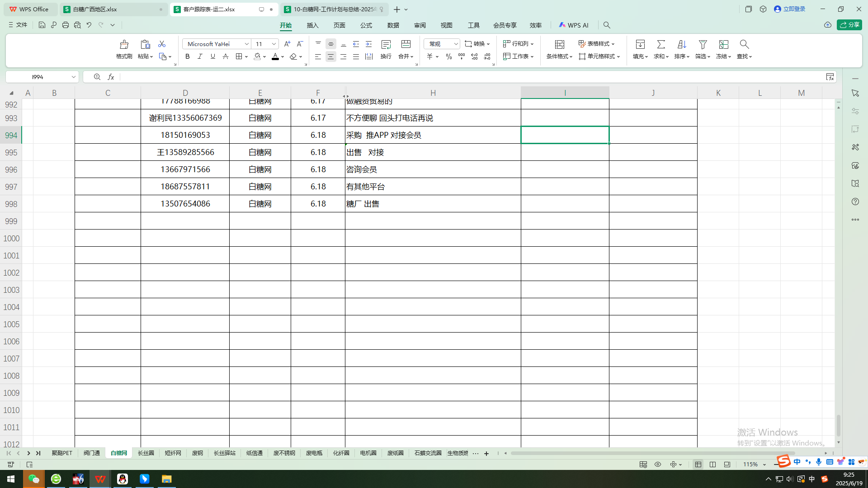868x488 pixels.
Task: Click the cell name box showing I994
Action: coord(38,77)
